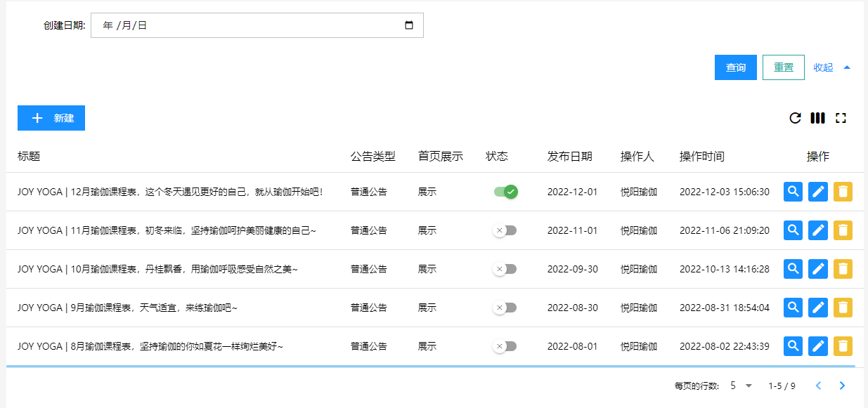868x408 pixels.
Task: Click the refresh table icon
Action: tap(795, 118)
